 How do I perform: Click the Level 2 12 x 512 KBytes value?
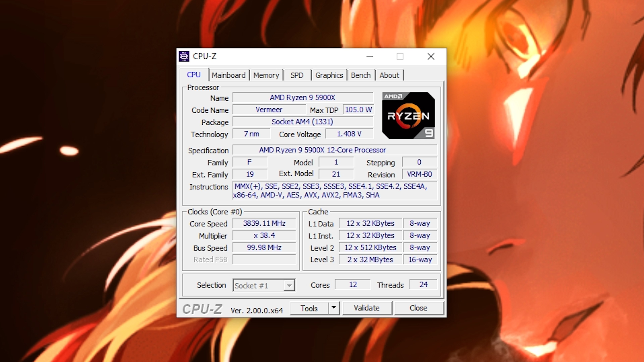[370, 247]
